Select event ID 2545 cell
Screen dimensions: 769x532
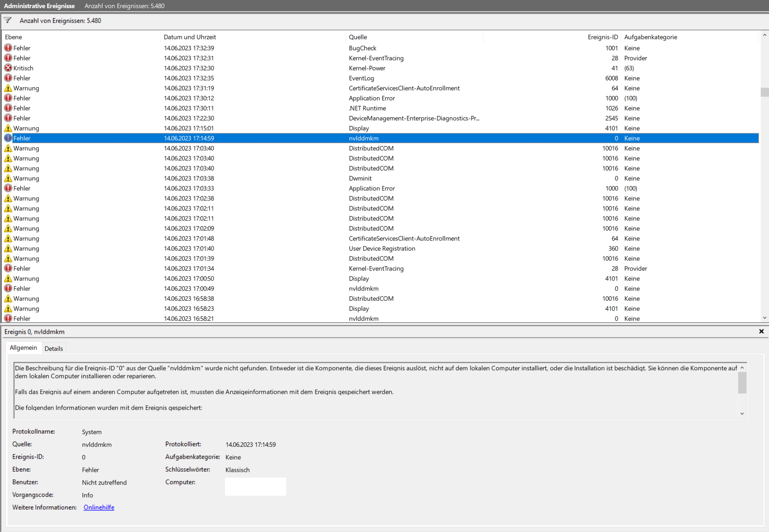(612, 118)
